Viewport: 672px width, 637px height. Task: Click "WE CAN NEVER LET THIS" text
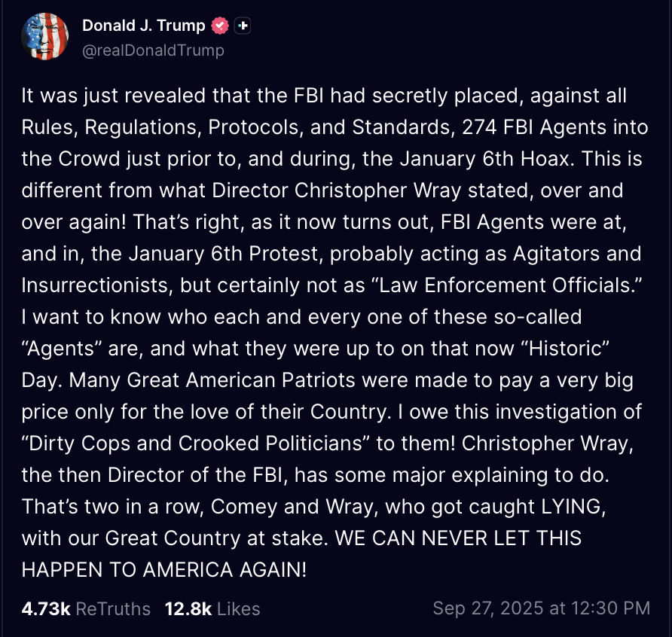(x=458, y=538)
